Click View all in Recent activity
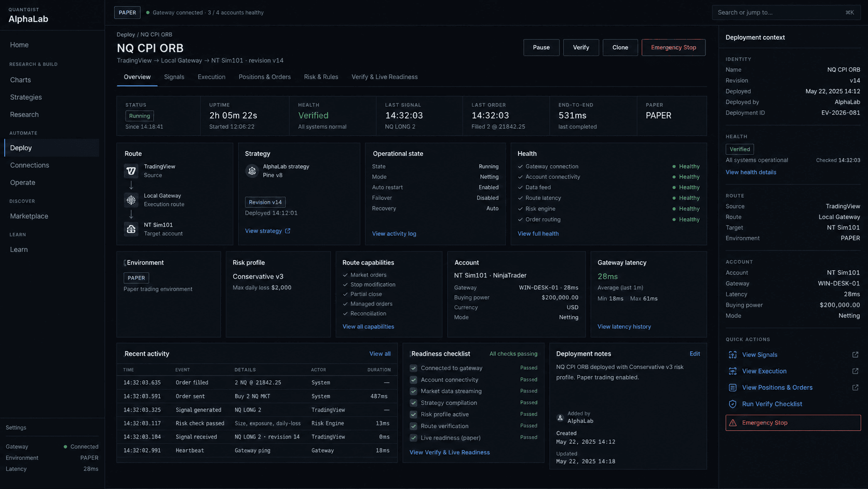Screen dimensions: 868x489 pos(379,354)
